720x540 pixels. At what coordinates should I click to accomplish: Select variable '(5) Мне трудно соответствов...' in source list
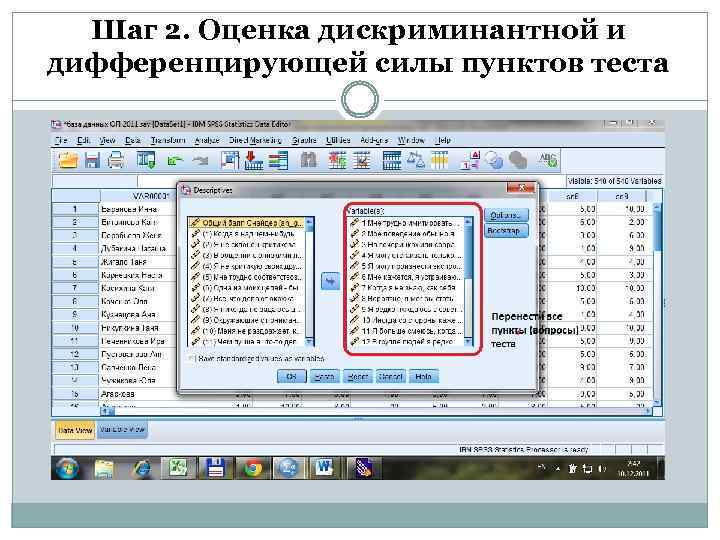(247, 277)
